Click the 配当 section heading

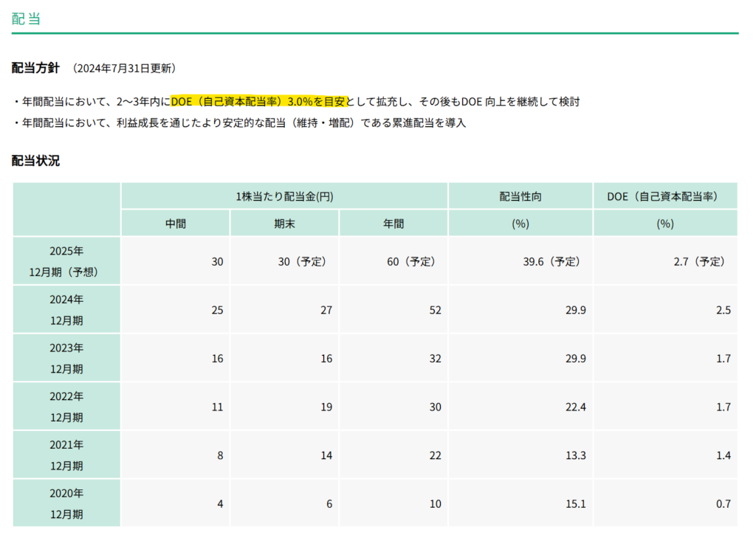coord(27,18)
